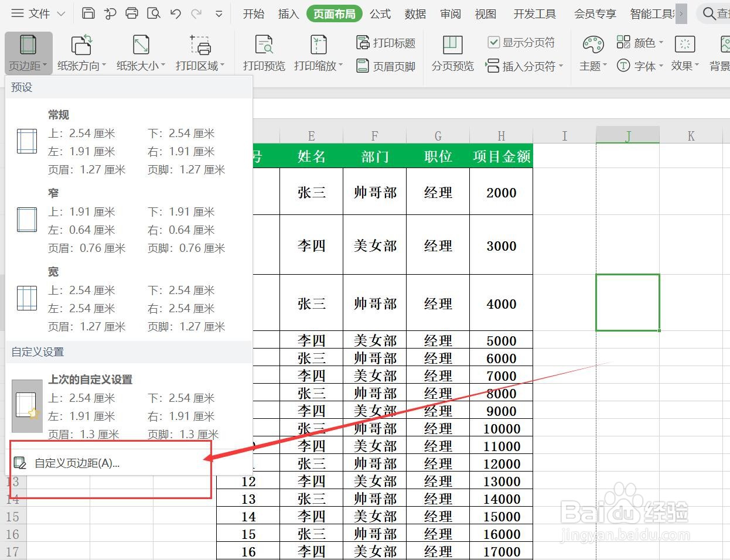This screenshot has width=730, height=560.
Task: Open the 文件 menu
Action: pos(37,13)
